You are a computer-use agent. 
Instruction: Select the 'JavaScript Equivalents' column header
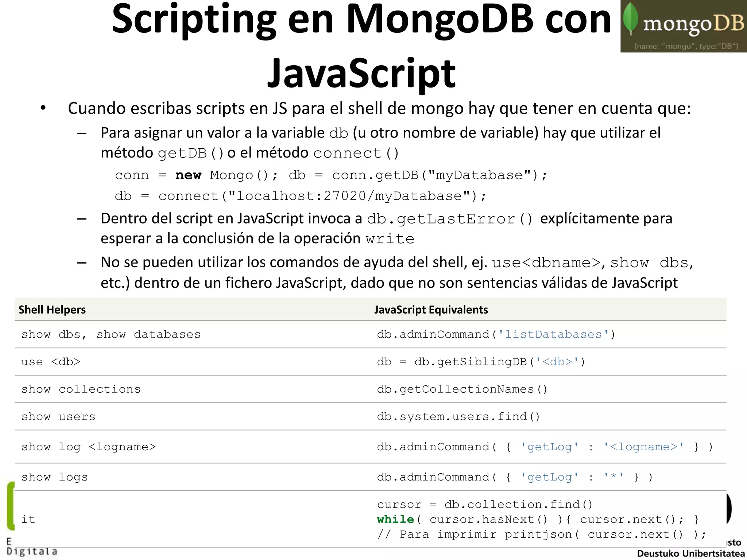click(x=431, y=310)
